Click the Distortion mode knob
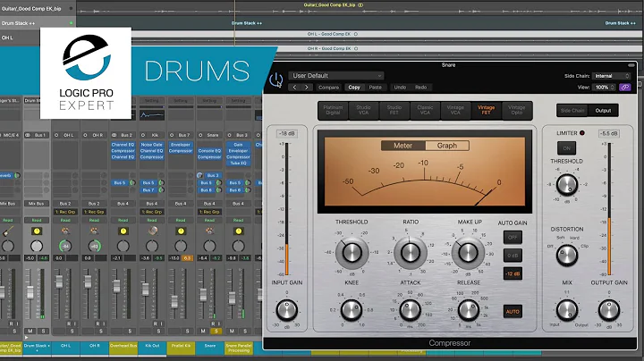 click(567, 255)
